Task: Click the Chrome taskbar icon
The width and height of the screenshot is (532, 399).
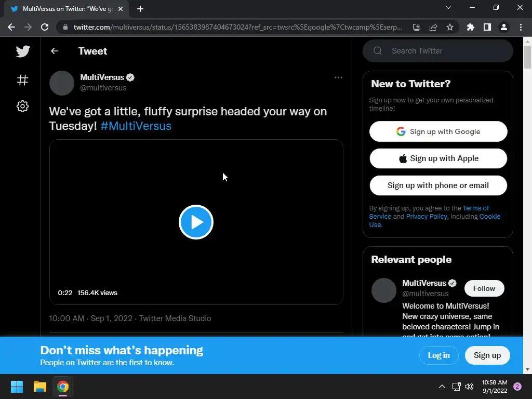Action: [63, 387]
